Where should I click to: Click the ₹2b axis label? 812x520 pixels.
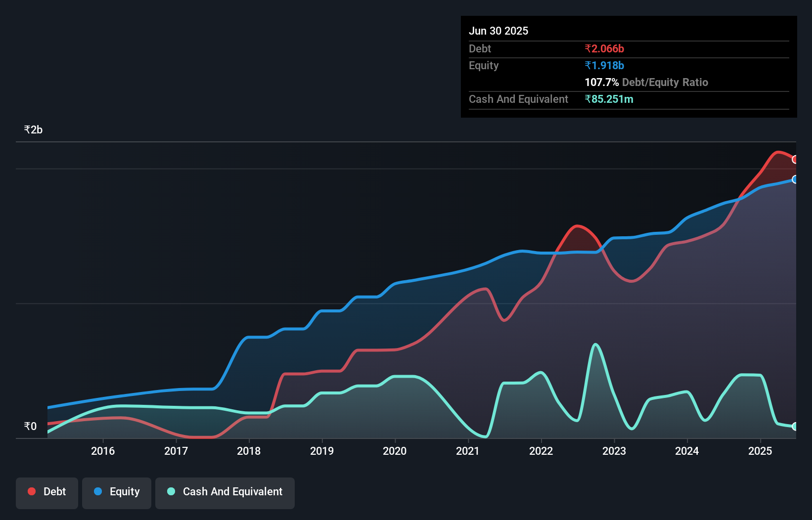(33, 129)
